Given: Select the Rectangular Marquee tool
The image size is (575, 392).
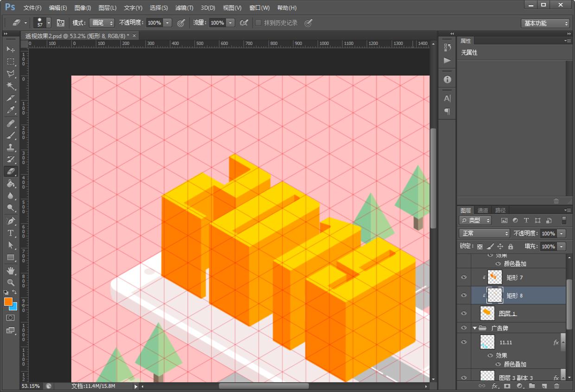Looking at the screenshot, I should pyautogui.click(x=11, y=62).
